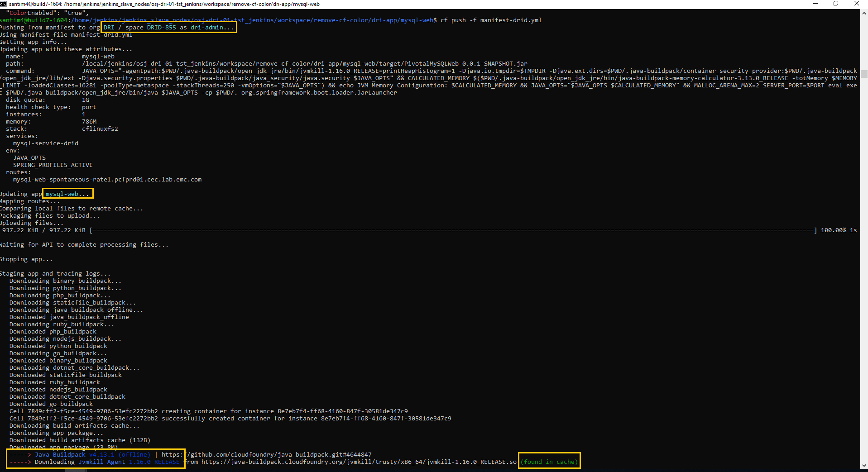The height and width of the screenshot is (472, 868).
Task: Click the '786M' memory value
Action: click(89, 122)
